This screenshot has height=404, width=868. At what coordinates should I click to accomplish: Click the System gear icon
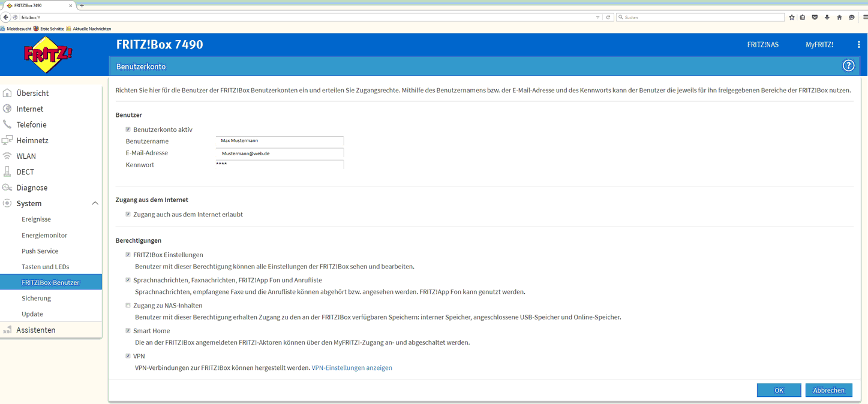(x=7, y=203)
